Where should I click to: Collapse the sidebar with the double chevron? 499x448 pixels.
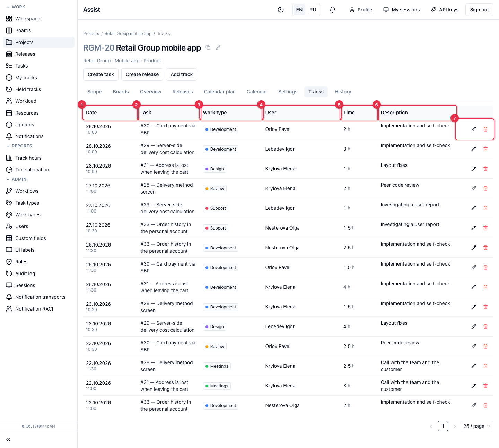coord(8,440)
